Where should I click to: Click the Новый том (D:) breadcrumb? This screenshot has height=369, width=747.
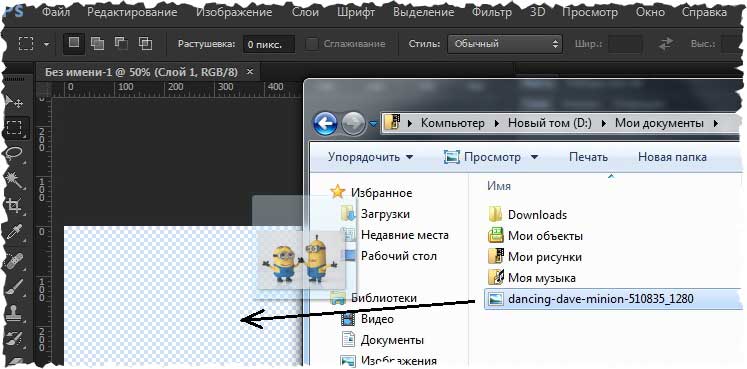coord(549,124)
